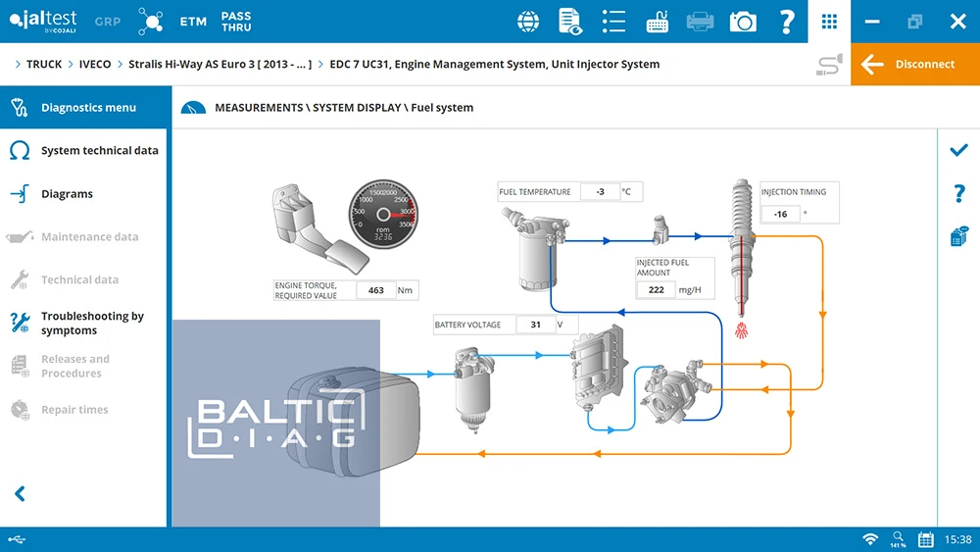The height and width of the screenshot is (552, 980).
Task: Select Stralis Hi-Way AS Euro 3 breadcrumb
Action: [x=220, y=64]
